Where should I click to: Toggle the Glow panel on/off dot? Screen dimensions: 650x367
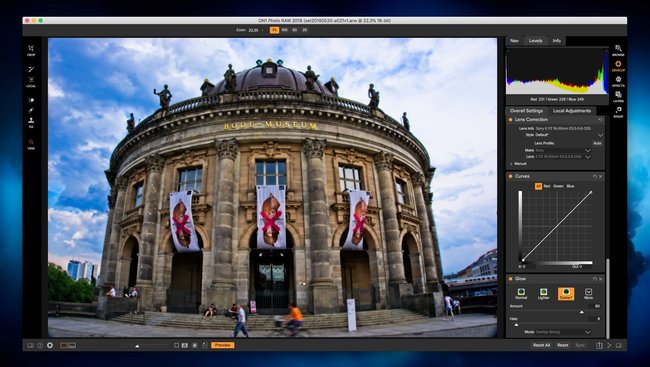[511, 279]
